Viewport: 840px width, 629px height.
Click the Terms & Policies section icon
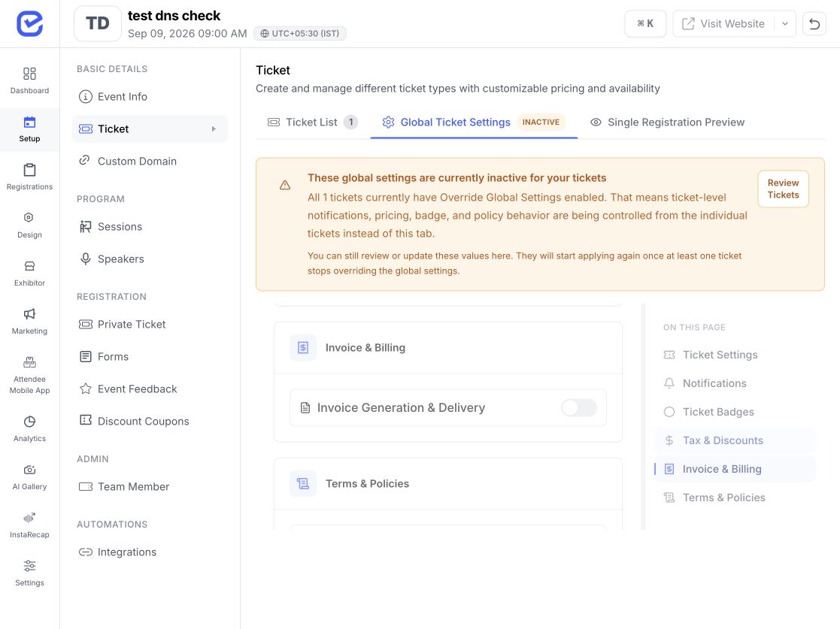coord(303,484)
